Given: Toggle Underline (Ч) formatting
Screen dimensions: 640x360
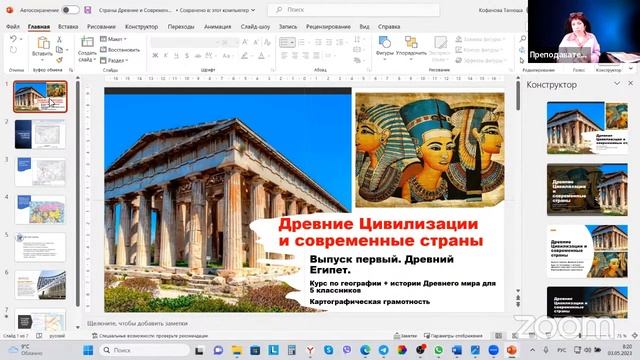Looking at the screenshot, I should click(176, 56).
